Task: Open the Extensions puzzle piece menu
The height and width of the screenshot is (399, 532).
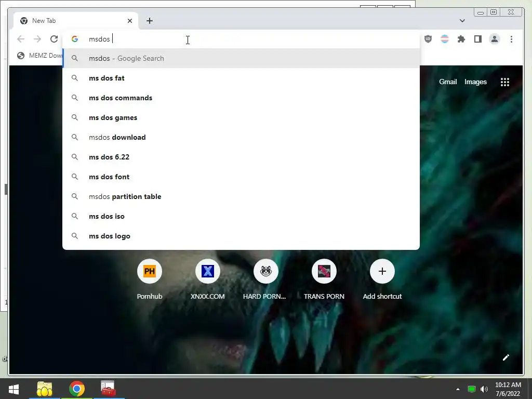Action: [461, 39]
